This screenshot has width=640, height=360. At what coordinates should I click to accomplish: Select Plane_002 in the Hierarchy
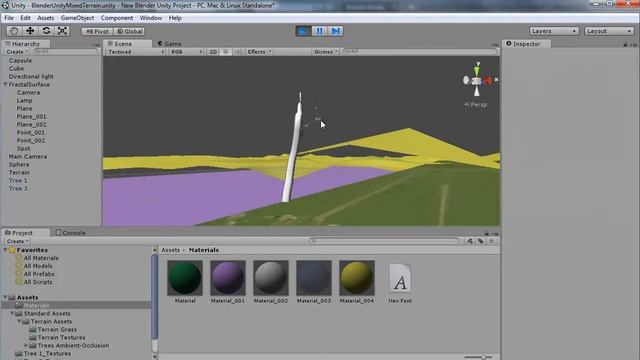pyautogui.click(x=31, y=124)
